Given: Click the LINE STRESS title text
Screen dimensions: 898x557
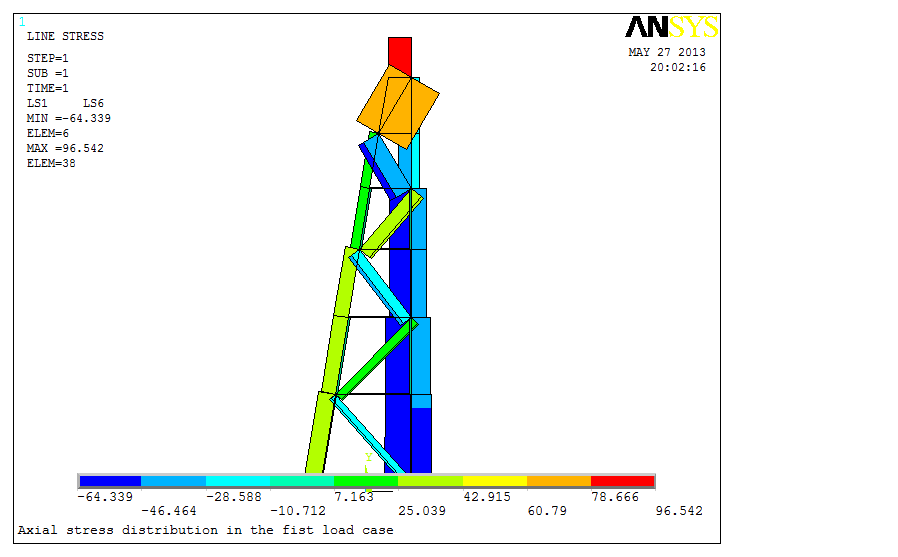Looking at the screenshot, I should coord(65,36).
